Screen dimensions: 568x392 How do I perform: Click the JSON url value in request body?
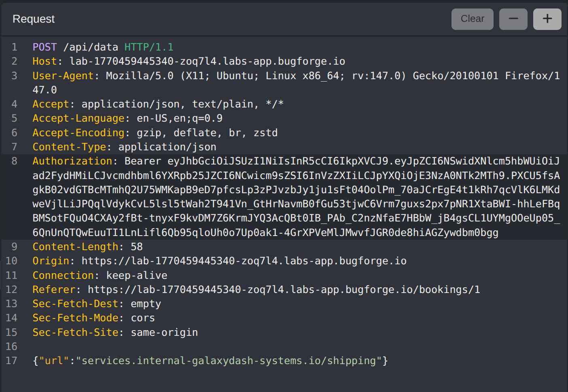229,361
